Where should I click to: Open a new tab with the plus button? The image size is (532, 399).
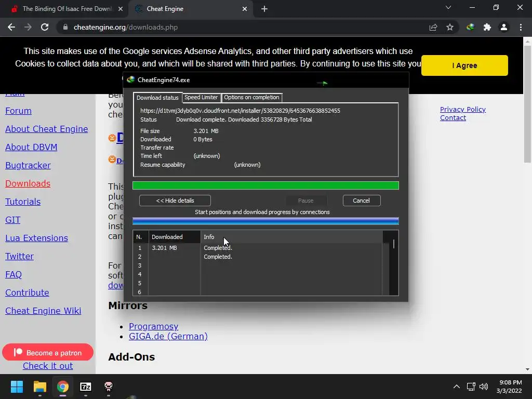[264, 9]
